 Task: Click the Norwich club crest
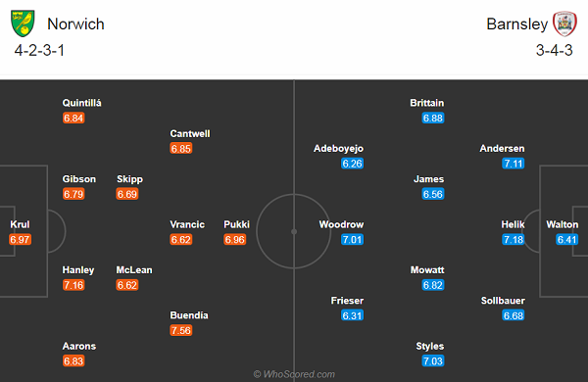(23, 24)
